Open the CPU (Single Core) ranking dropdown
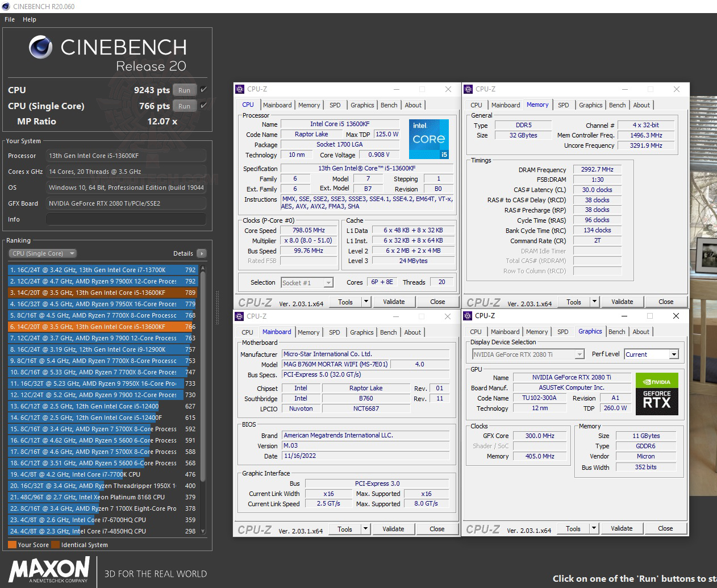The image size is (717, 588). pyautogui.click(x=43, y=253)
